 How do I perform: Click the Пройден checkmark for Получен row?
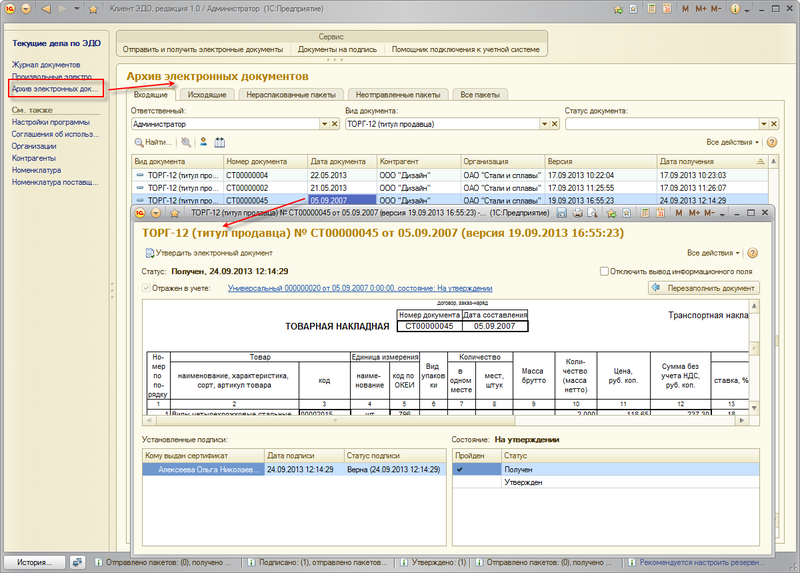(x=460, y=469)
